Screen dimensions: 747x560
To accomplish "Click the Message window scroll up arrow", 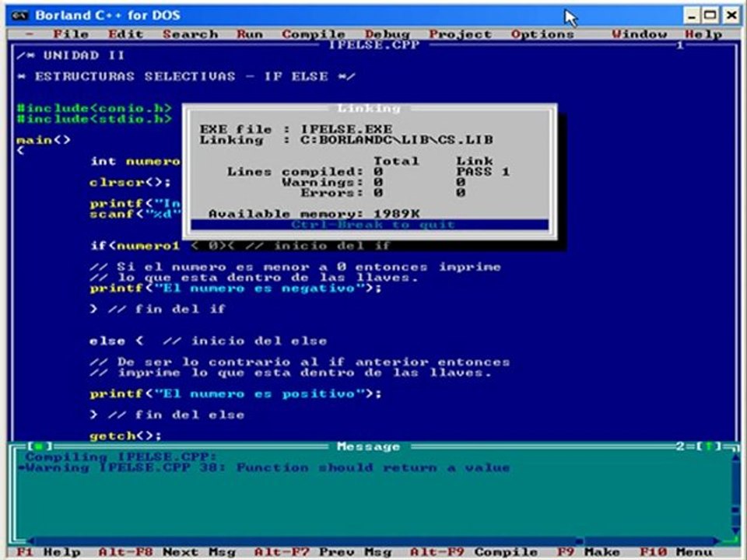I will tap(735, 457).
